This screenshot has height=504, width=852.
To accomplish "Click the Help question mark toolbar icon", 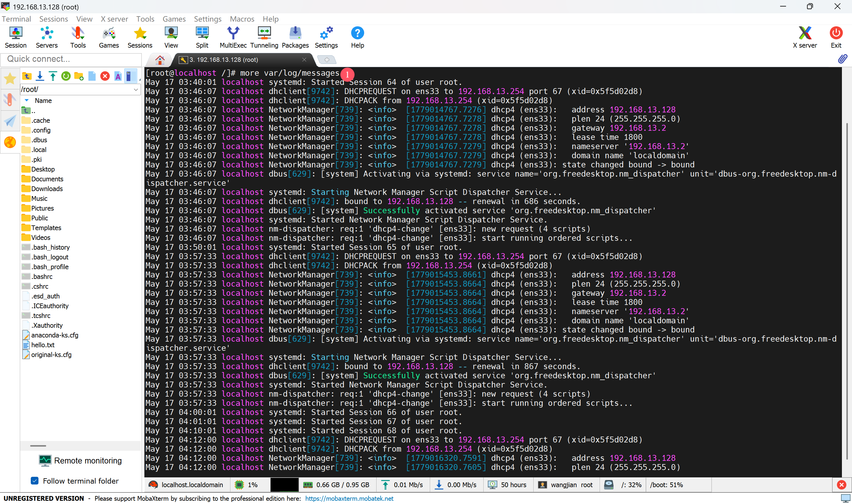I will (x=358, y=37).
